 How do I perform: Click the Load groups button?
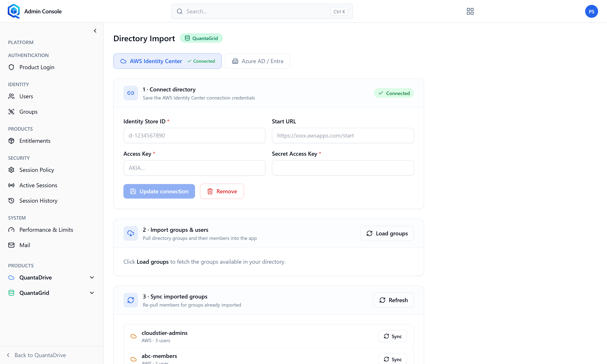point(387,233)
